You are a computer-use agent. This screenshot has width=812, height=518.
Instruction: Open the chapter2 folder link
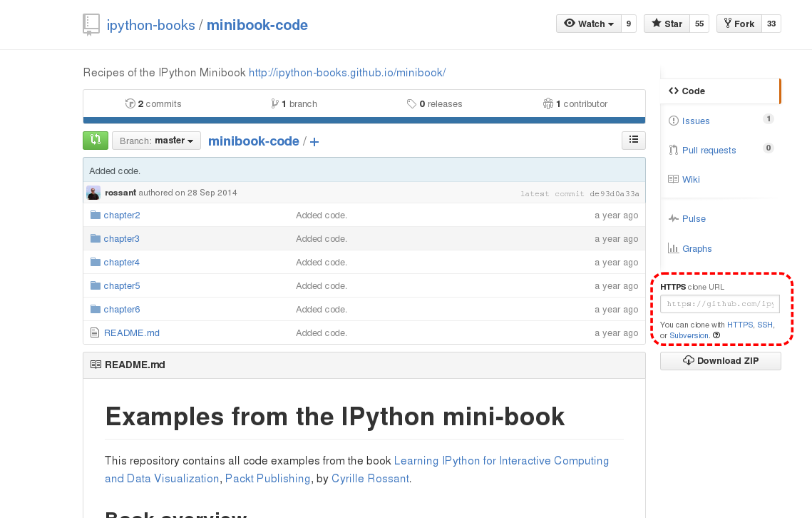pos(122,215)
